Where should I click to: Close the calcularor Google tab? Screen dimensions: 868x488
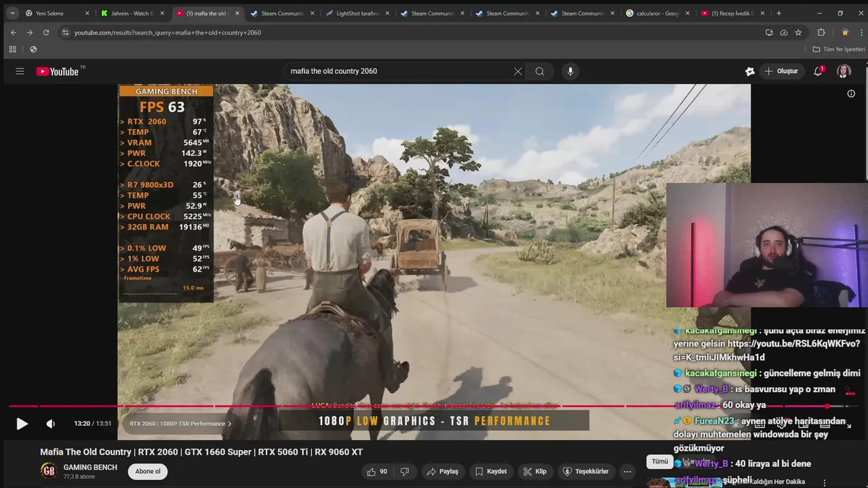coord(687,13)
